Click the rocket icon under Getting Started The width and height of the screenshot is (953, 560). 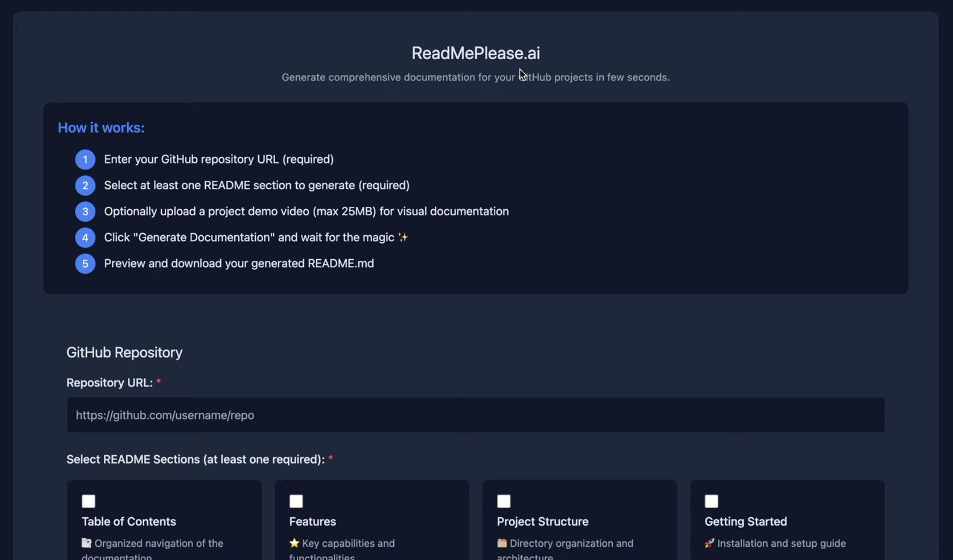[x=709, y=543]
